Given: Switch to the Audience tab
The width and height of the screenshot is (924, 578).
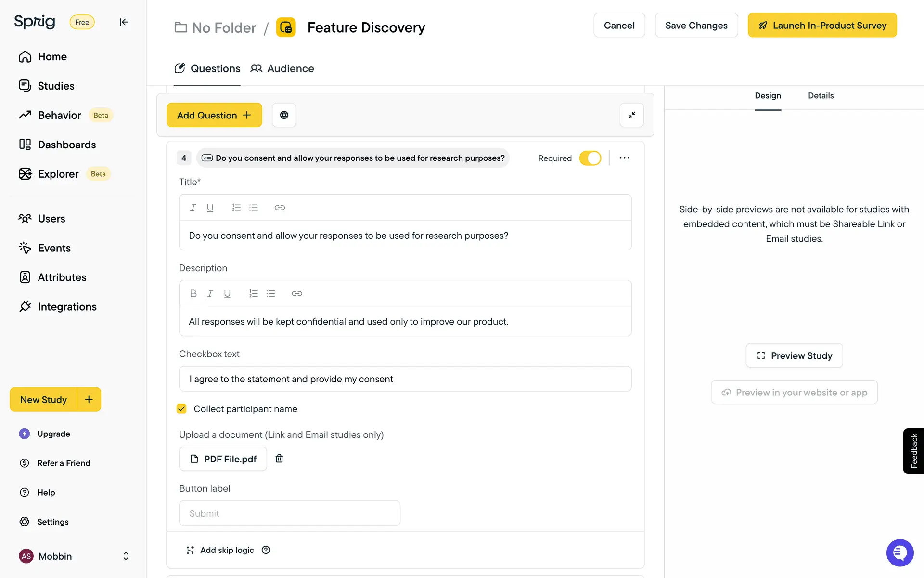Looking at the screenshot, I should (x=282, y=68).
